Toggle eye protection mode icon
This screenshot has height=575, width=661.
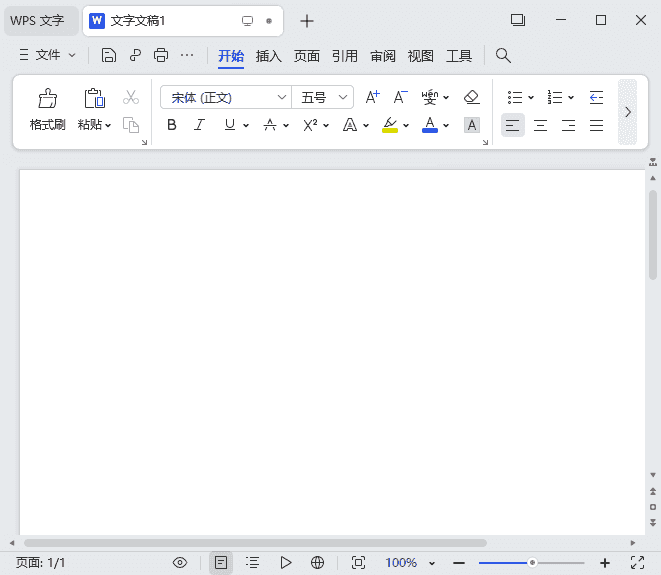pyautogui.click(x=180, y=563)
